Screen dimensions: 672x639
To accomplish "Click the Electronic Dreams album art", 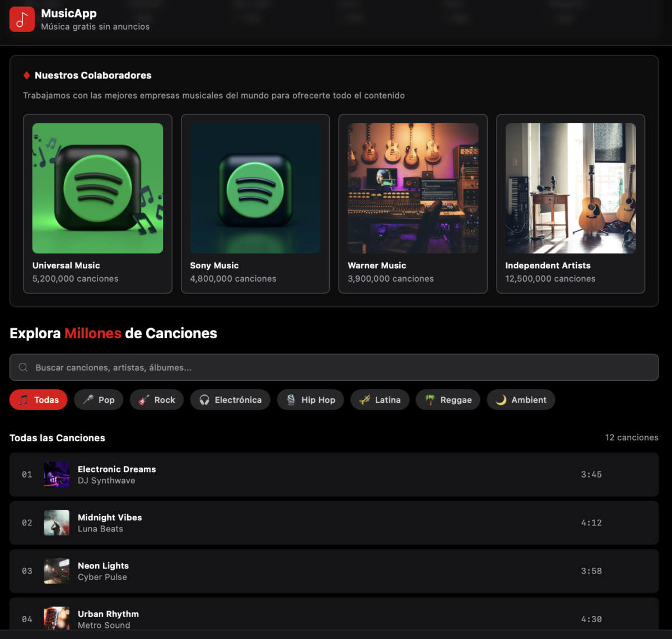I will coord(57,474).
